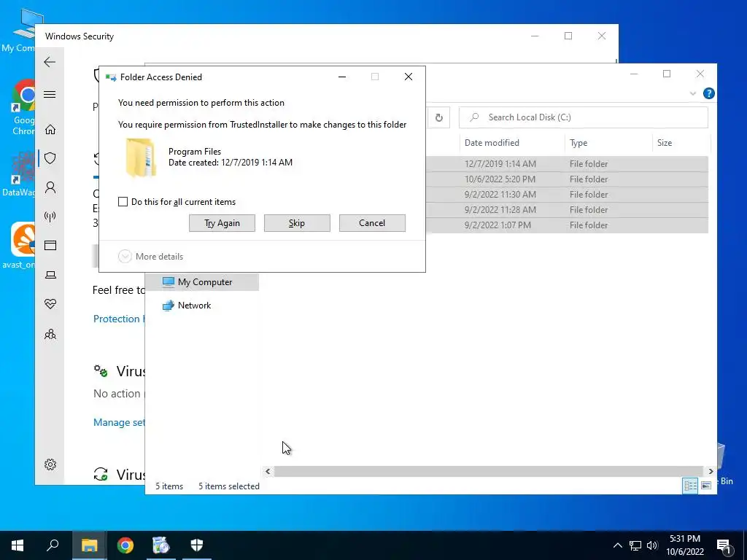The height and width of the screenshot is (560, 747).
Task: Click the Protection history link
Action: [x=119, y=319]
